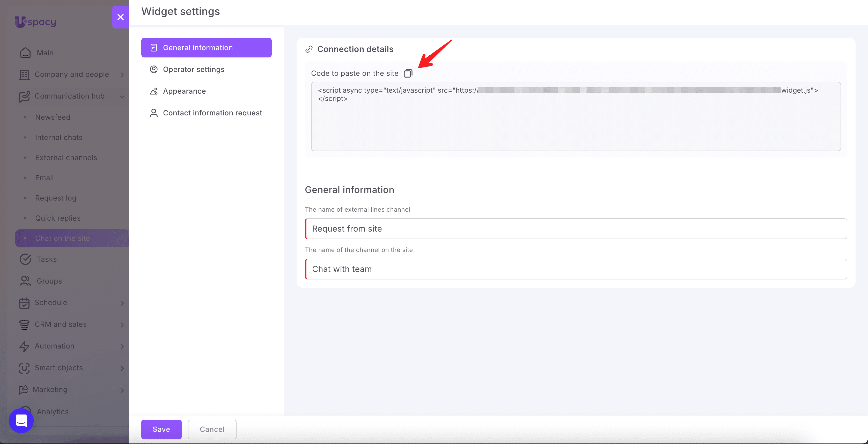The width and height of the screenshot is (868, 444).
Task: Expand the Automation submenu arrow
Action: tap(122, 347)
